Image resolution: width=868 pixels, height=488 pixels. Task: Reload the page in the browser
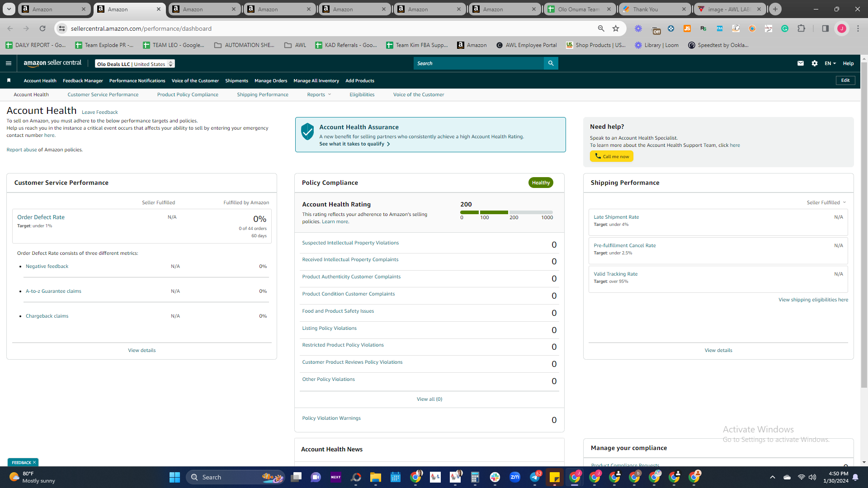(42, 28)
